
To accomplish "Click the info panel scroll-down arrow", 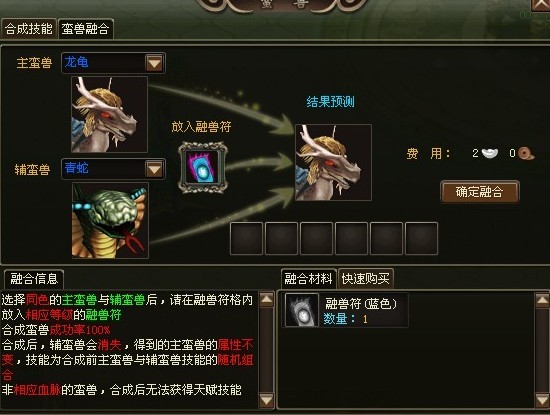I will coord(266,400).
